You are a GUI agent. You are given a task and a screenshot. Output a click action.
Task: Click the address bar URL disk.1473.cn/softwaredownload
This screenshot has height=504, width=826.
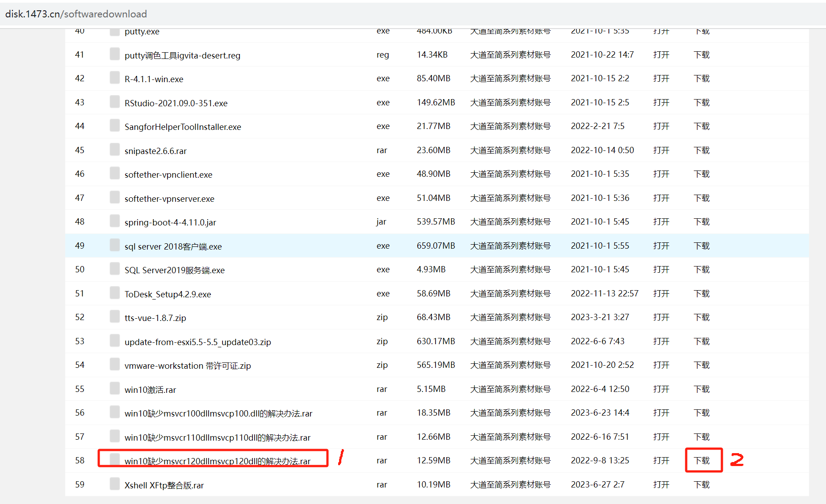tap(76, 14)
